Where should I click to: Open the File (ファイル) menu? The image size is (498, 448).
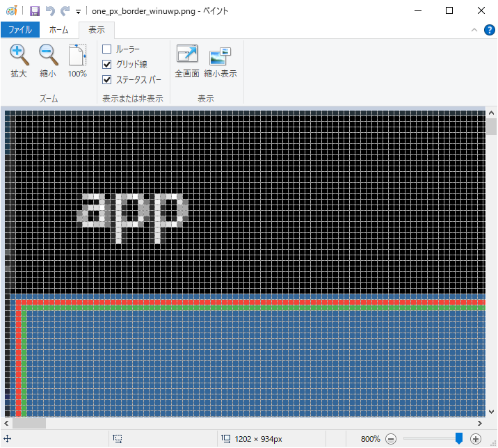(x=20, y=30)
